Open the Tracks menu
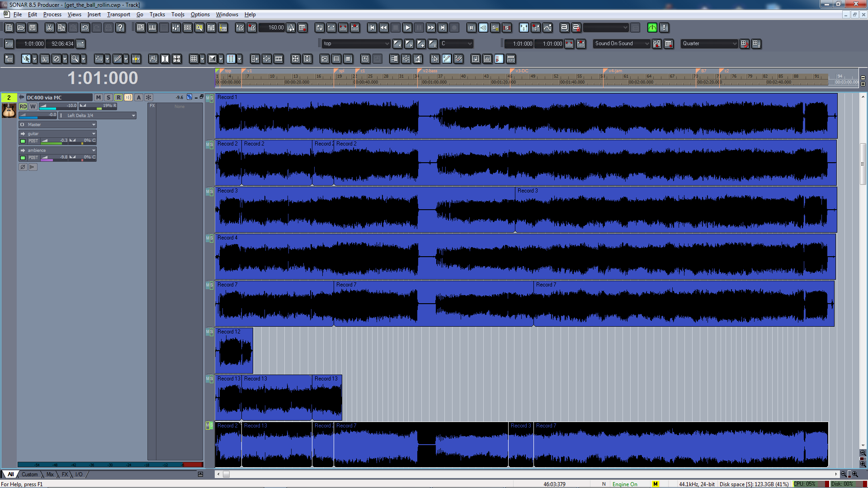The height and width of the screenshot is (488, 868). coord(157,14)
